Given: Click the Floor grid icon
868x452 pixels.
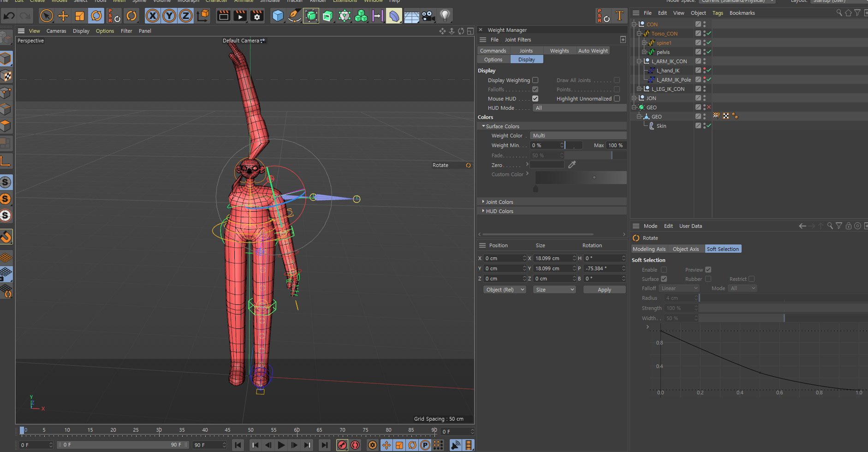Looking at the screenshot, I should (x=411, y=17).
